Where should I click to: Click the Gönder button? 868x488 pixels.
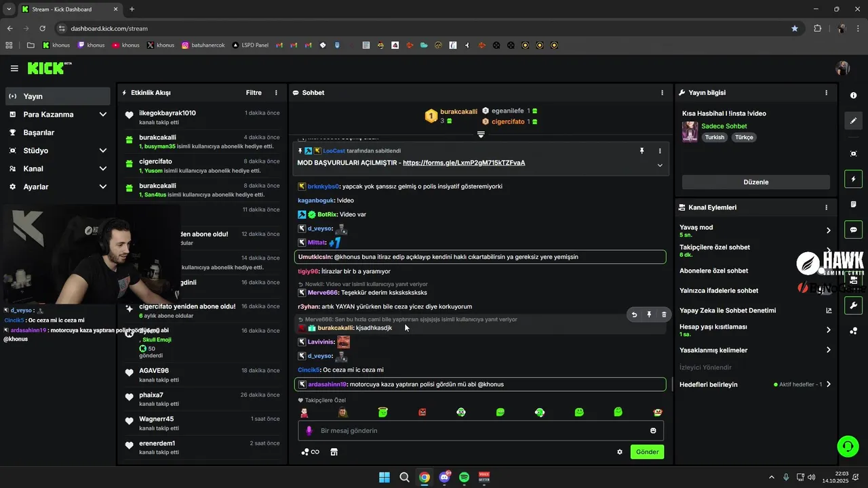[647, 452]
